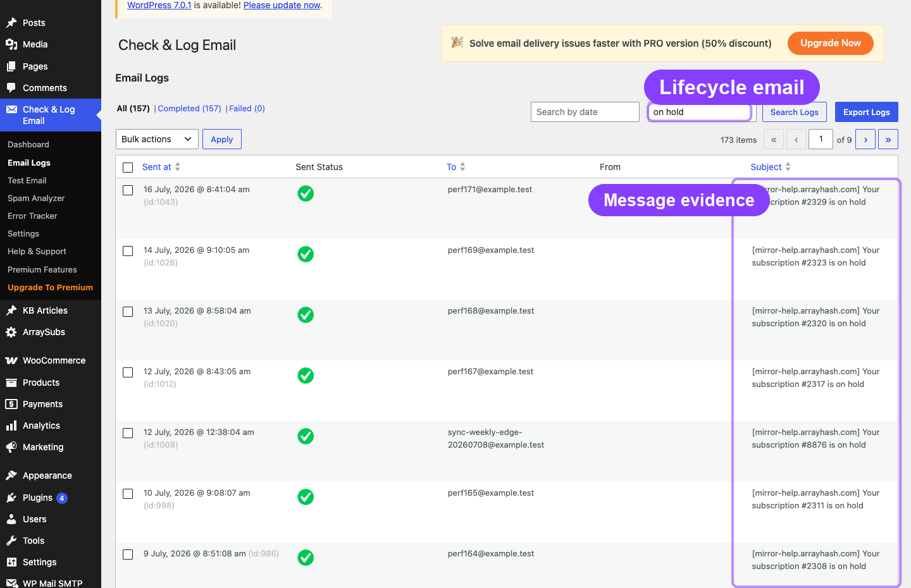Open Tools via its wrench icon
The height and width of the screenshot is (588, 911).
coord(11,541)
